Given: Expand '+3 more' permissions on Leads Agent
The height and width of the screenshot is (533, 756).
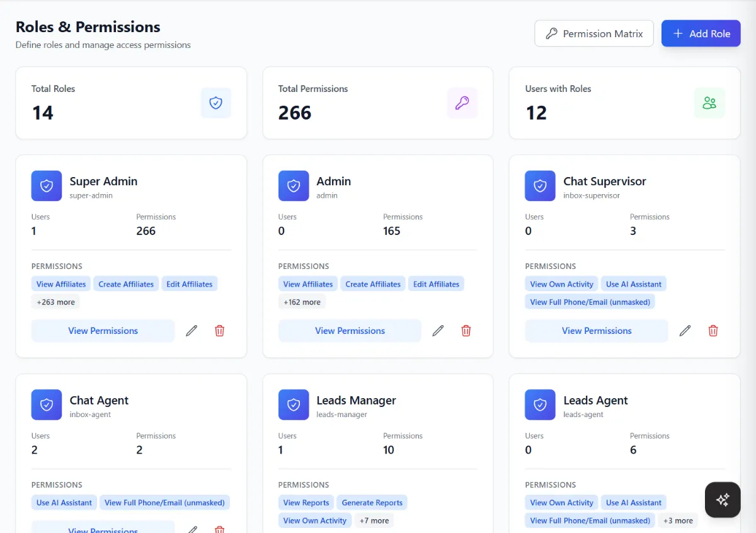Looking at the screenshot, I should [678, 520].
